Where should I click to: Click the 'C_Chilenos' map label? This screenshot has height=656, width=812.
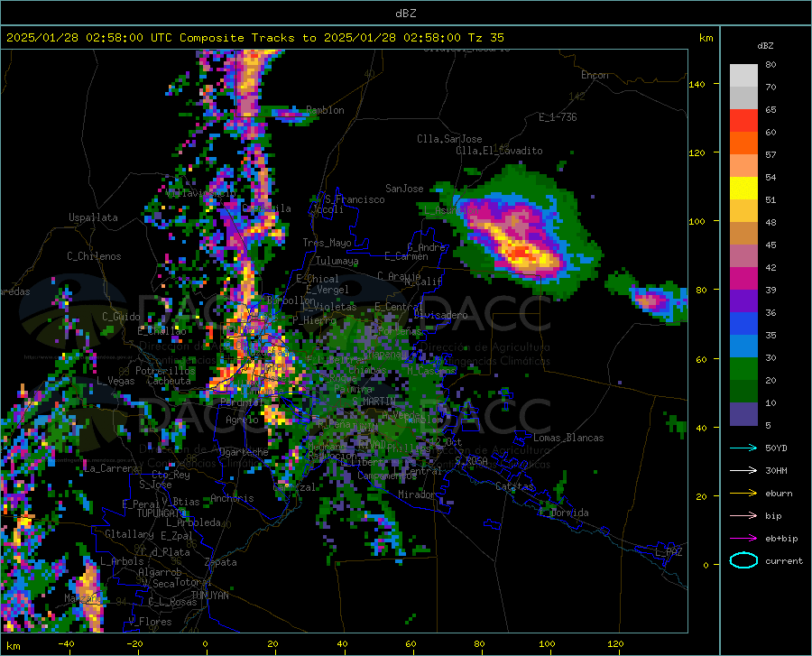pos(94,256)
